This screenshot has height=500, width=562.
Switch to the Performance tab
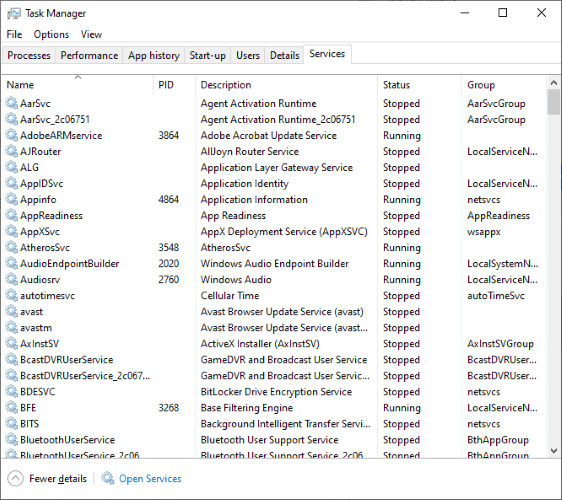point(89,56)
